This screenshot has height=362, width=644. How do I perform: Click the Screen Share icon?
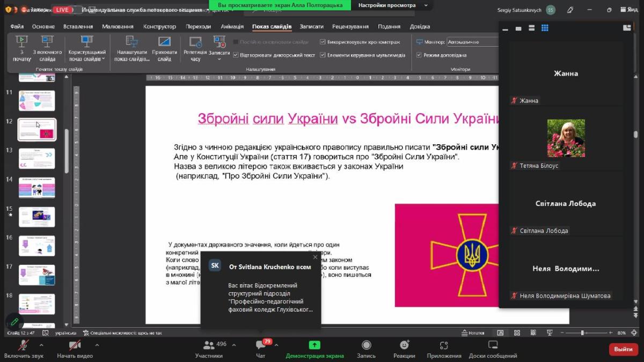point(314,345)
